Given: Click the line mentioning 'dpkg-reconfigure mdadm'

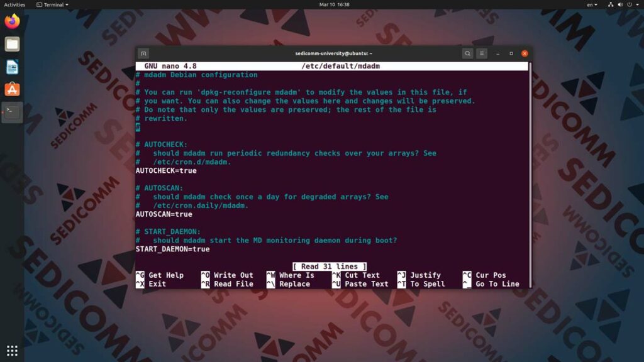Looking at the screenshot, I should (301, 92).
